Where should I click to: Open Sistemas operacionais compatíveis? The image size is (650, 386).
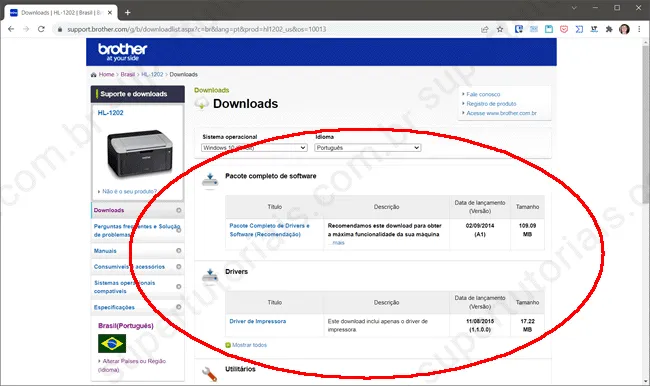pos(124,287)
